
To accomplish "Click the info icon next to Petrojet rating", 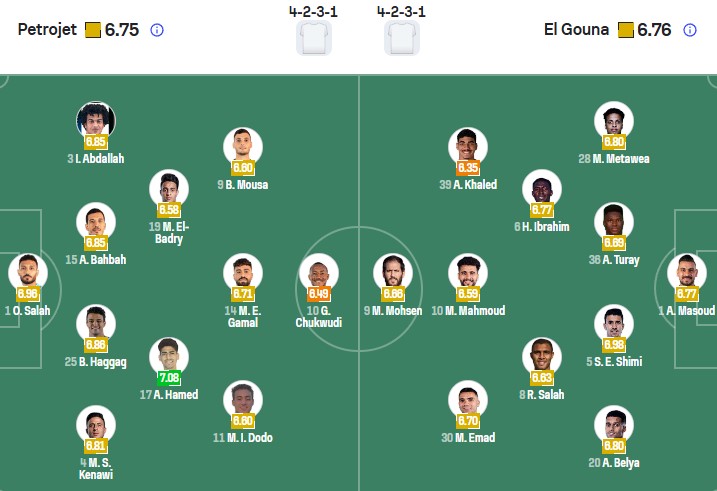I will pos(157,30).
